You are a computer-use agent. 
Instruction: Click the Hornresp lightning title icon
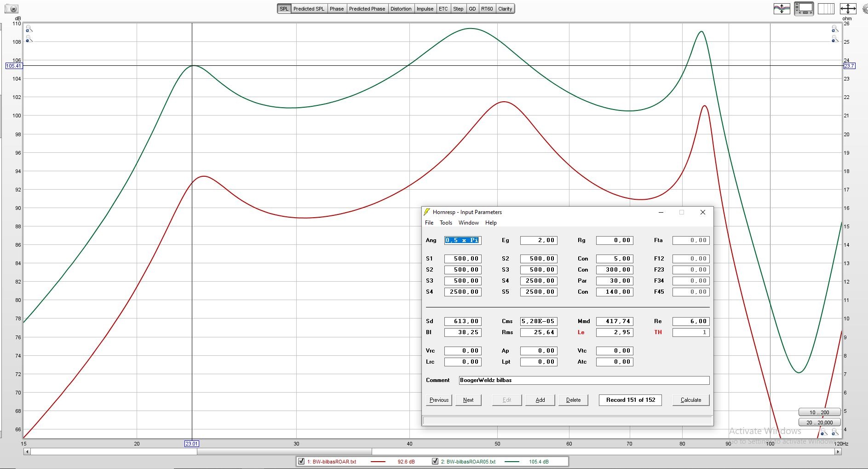point(427,212)
